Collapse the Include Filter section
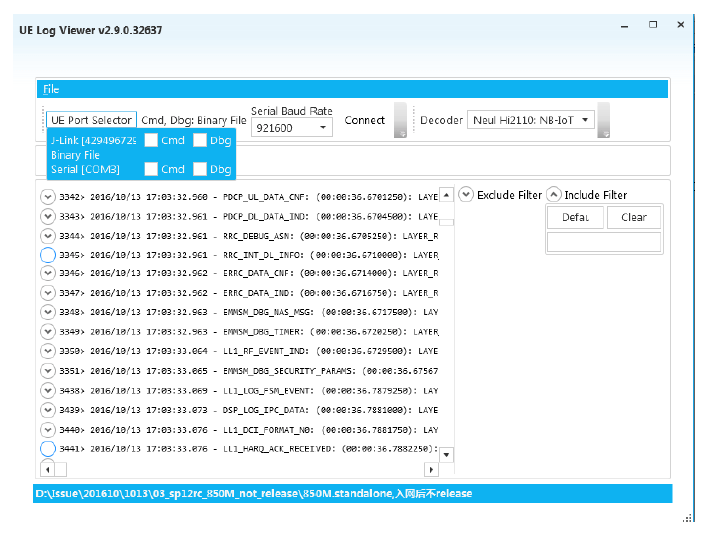 click(x=554, y=195)
